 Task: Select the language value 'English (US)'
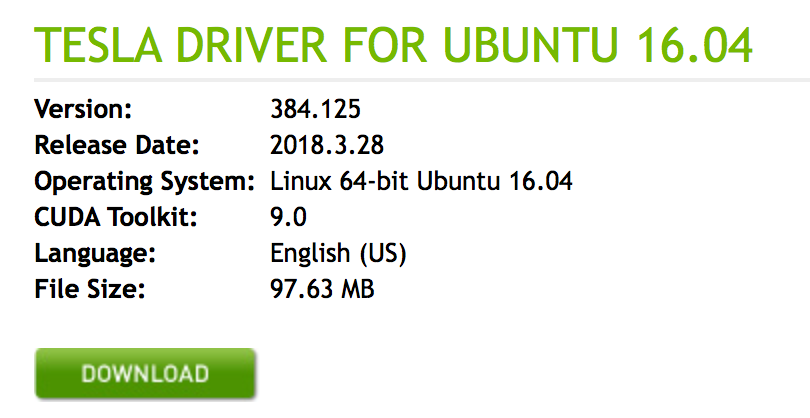click(x=338, y=254)
